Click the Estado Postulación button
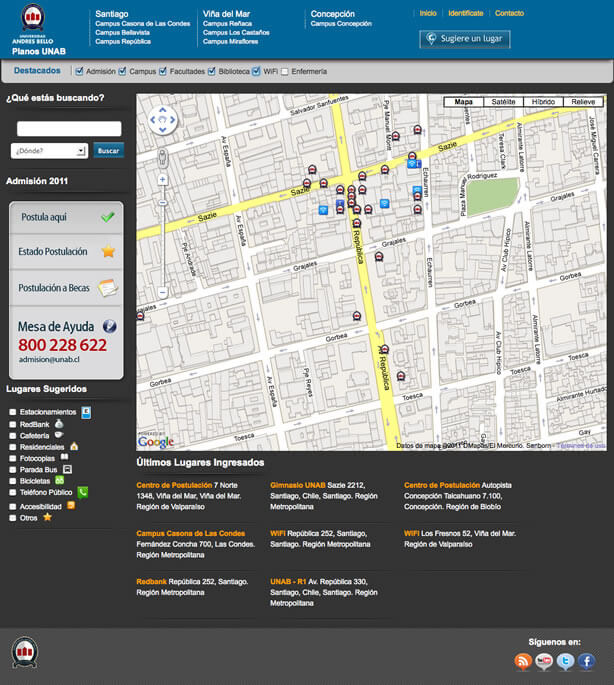 point(66,252)
